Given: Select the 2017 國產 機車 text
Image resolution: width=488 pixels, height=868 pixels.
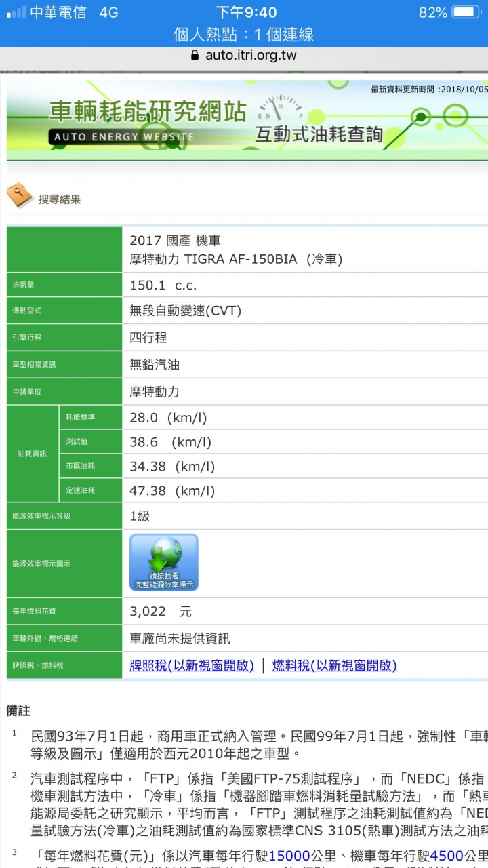Looking at the screenshot, I should point(175,240).
